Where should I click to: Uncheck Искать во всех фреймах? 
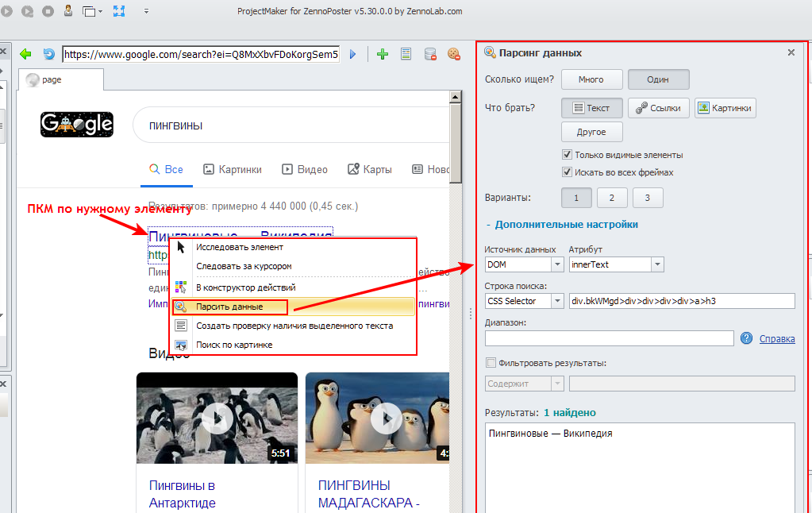pos(567,172)
